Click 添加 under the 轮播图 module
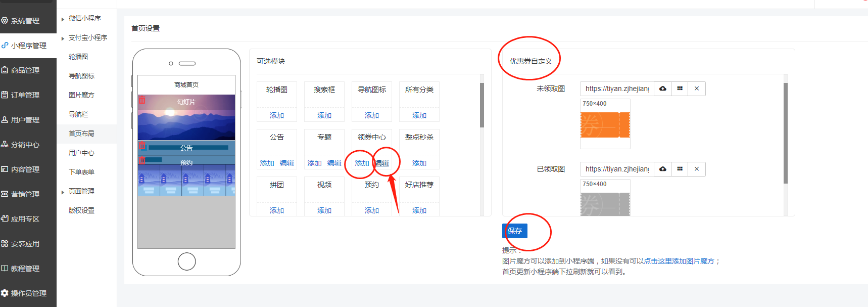This screenshot has width=868, height=307. coord(276,115)
